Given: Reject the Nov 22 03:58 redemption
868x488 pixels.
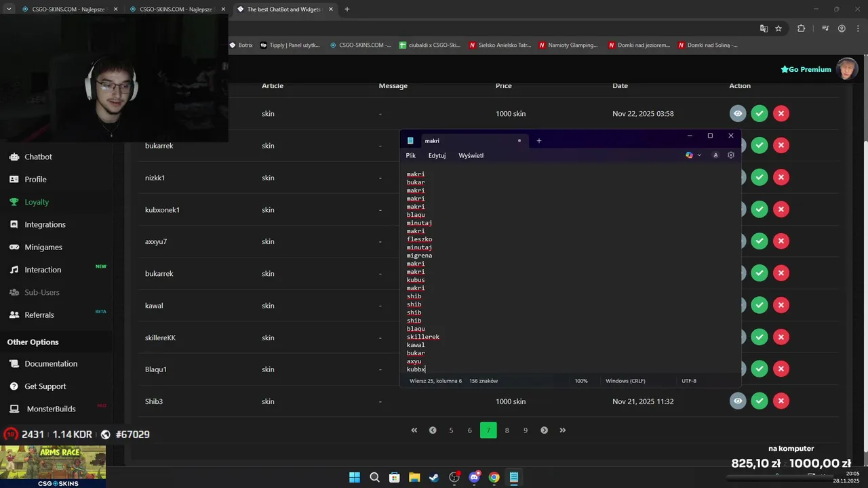Looking at the screenshot, I should click(x=781, y=113).
